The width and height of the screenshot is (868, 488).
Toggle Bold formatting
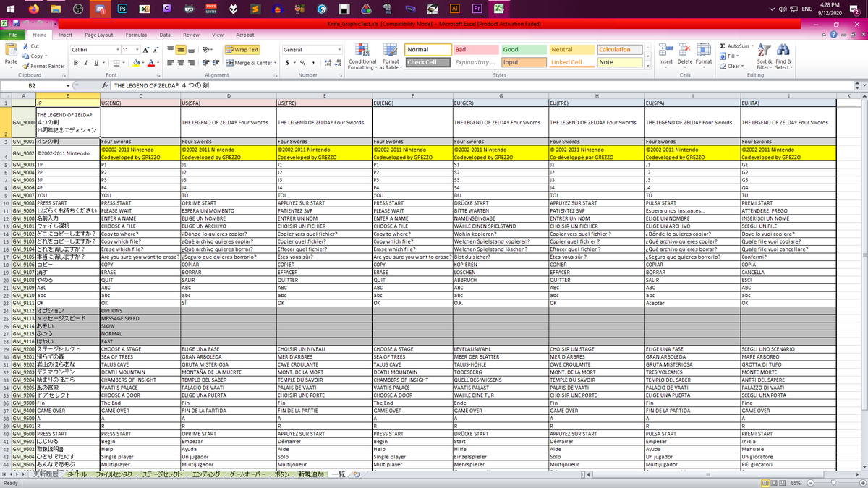click(75, 63)
